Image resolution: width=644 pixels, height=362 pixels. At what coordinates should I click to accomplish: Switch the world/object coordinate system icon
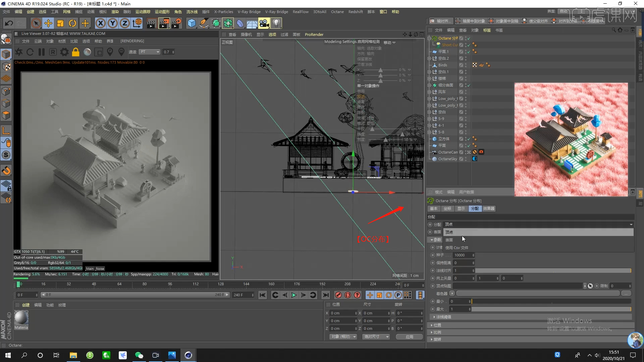tap(137, 23)
